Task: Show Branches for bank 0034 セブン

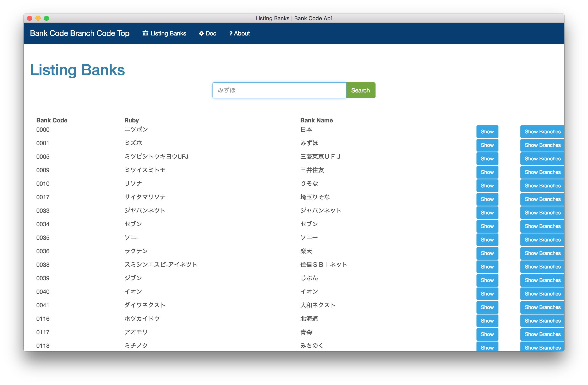Action: (x=542, y=226)
